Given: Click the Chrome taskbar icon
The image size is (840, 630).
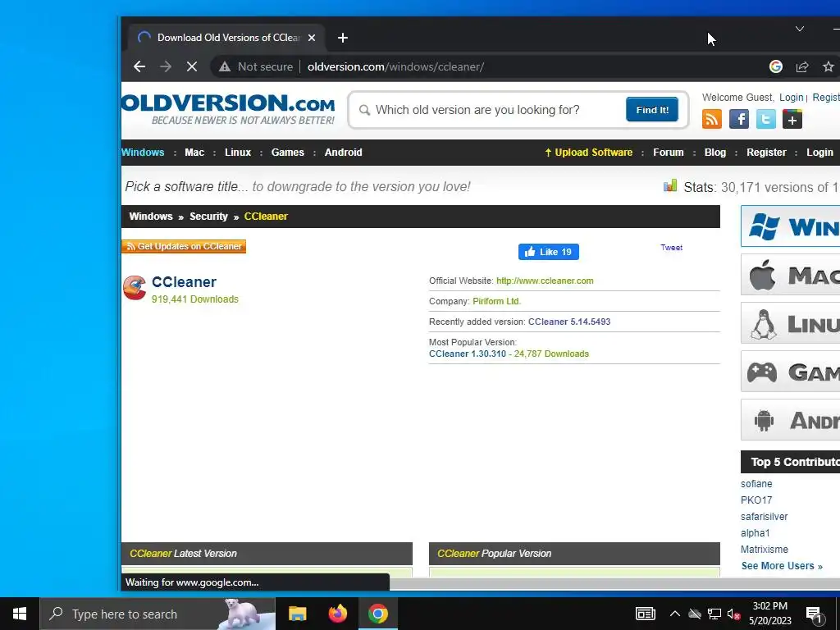Looking at the screenshot, I should (377, 614).
